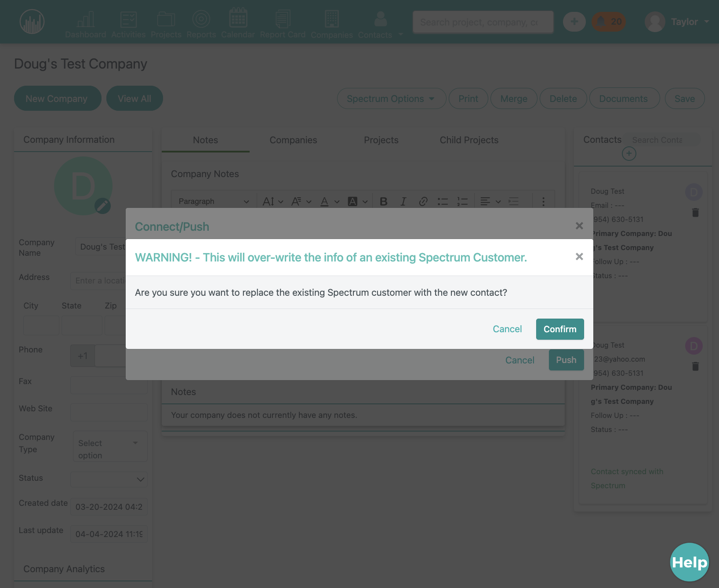Click the plus quick-add button in the header
This screenshot has height=588, width=719.
pyautogui.click(x=574, y=22)
